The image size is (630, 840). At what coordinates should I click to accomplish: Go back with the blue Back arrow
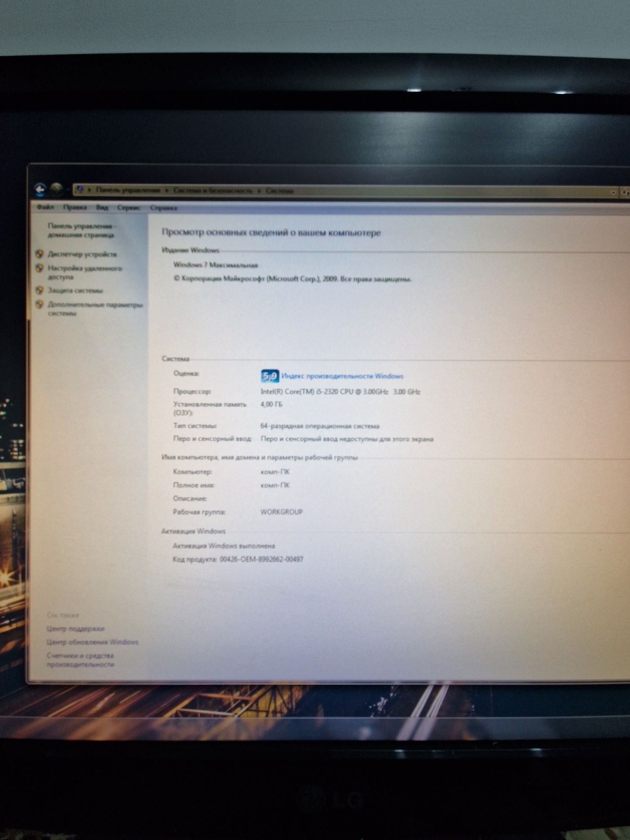point(40,190)
